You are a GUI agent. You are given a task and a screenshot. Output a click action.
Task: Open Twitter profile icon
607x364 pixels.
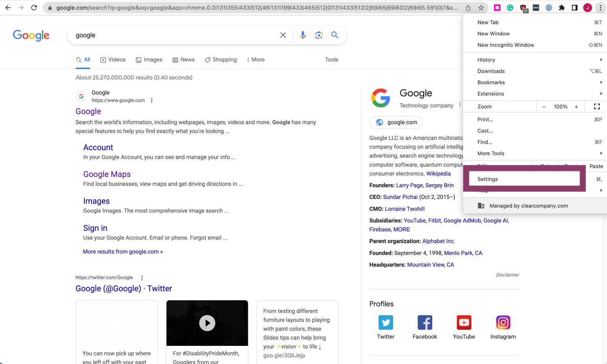[386, 322]
